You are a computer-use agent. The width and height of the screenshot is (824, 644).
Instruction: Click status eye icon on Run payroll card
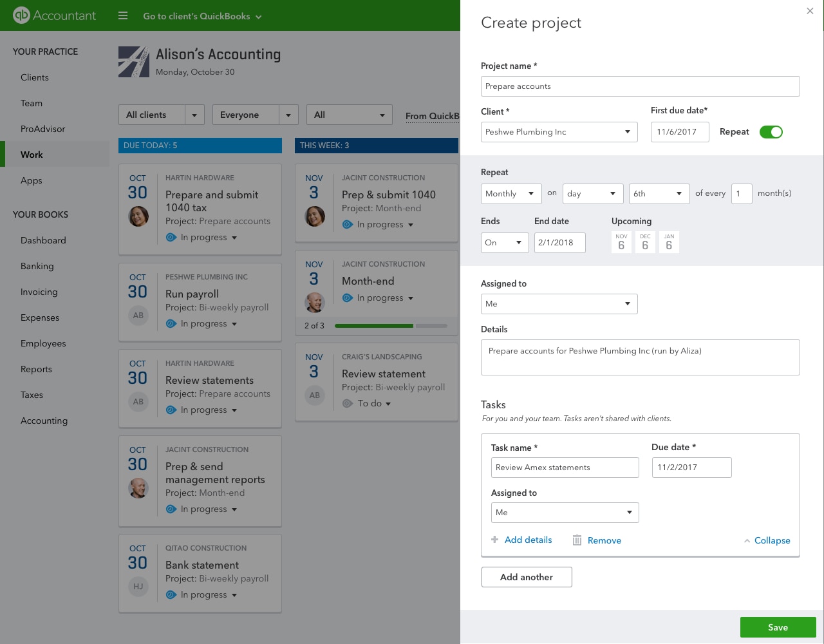pyautogui.click(x=171, y=324)
